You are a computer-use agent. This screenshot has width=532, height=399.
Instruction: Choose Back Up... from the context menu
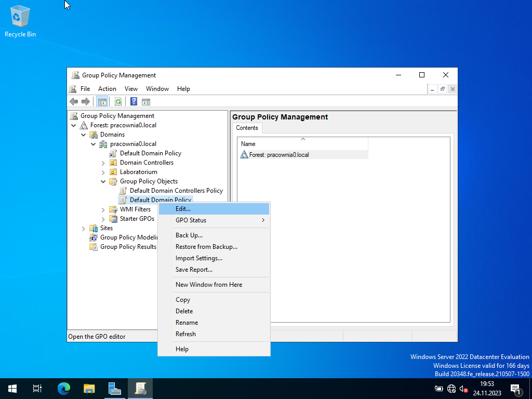[x=214, y=235]
